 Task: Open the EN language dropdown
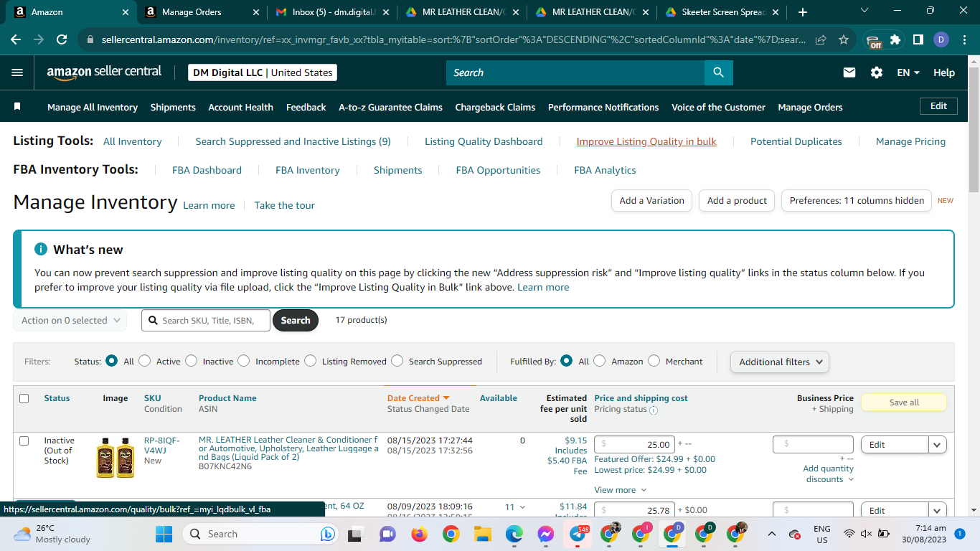(908, 72)
